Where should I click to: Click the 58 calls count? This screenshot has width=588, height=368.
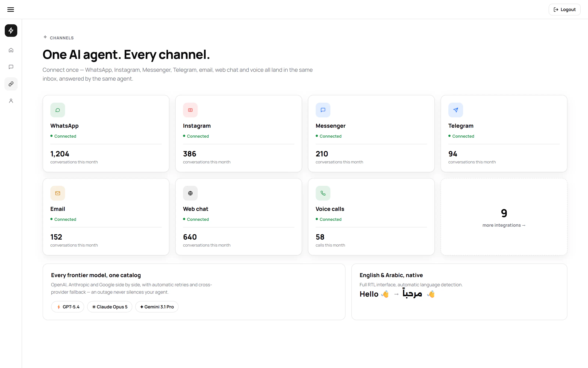320,237
